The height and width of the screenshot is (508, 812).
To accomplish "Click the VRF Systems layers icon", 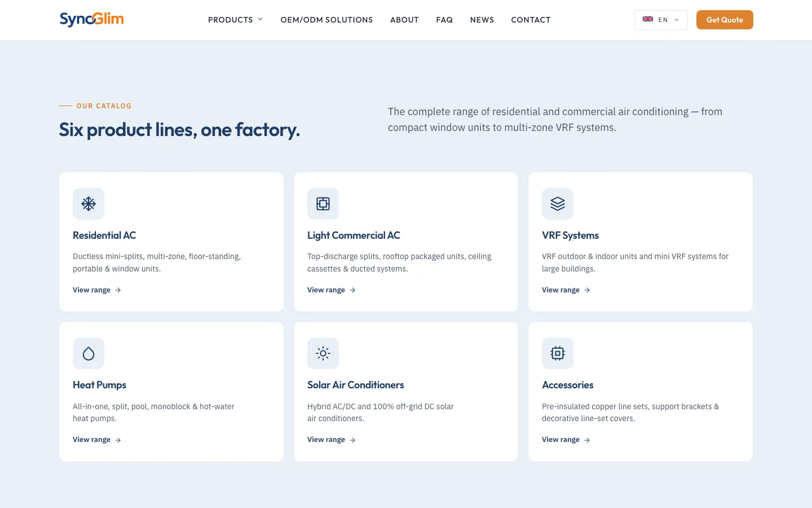I will tap(558, 204).
